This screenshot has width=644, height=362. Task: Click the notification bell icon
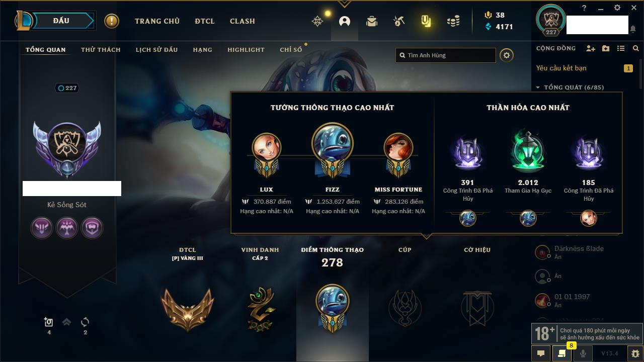click(x=632, y=29)
